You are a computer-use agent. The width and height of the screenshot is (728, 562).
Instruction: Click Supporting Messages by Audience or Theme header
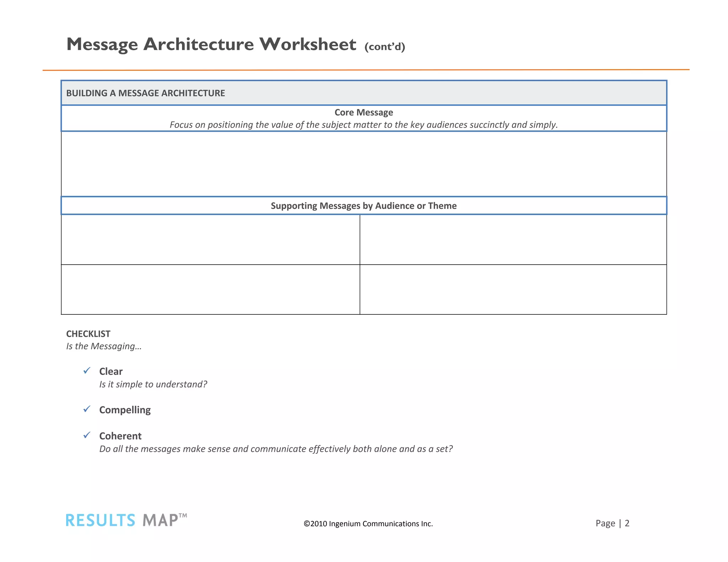click(364, 206)
